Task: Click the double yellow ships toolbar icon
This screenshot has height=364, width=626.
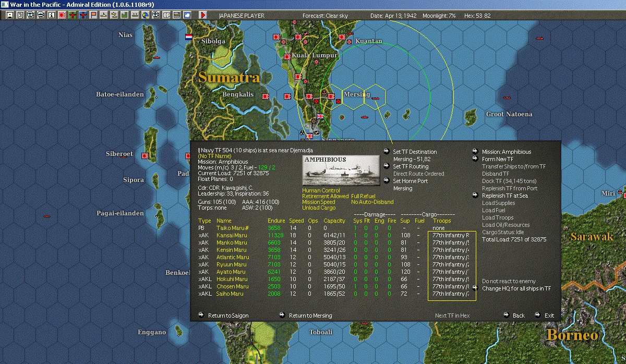Action: pos(114,15)
